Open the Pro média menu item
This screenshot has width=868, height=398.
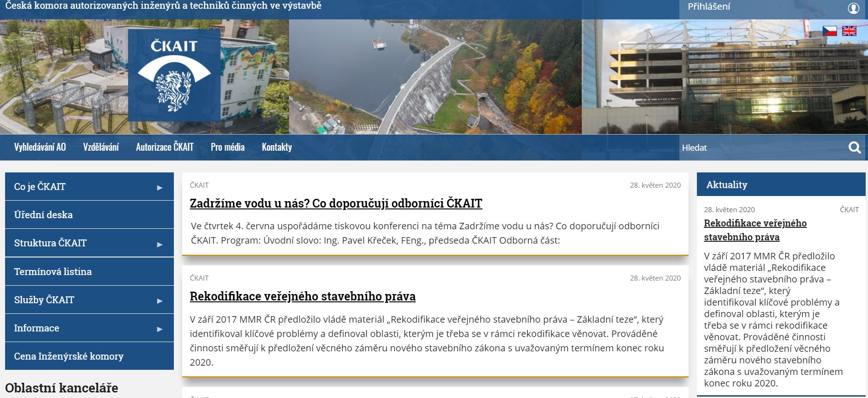[x=228, y=147]
